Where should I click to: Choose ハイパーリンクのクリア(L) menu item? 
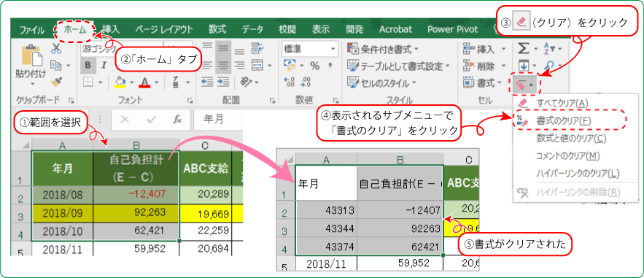pyautogui.click(x=576, y=174)
